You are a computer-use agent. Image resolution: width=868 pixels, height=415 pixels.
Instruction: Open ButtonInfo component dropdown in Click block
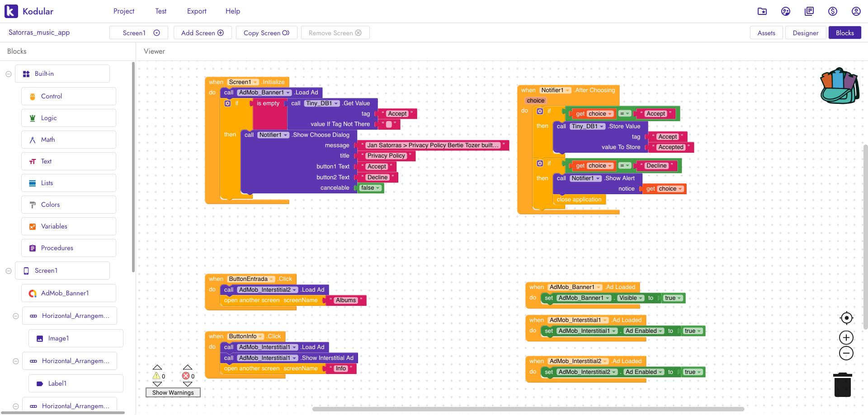(x=246, y=336)
